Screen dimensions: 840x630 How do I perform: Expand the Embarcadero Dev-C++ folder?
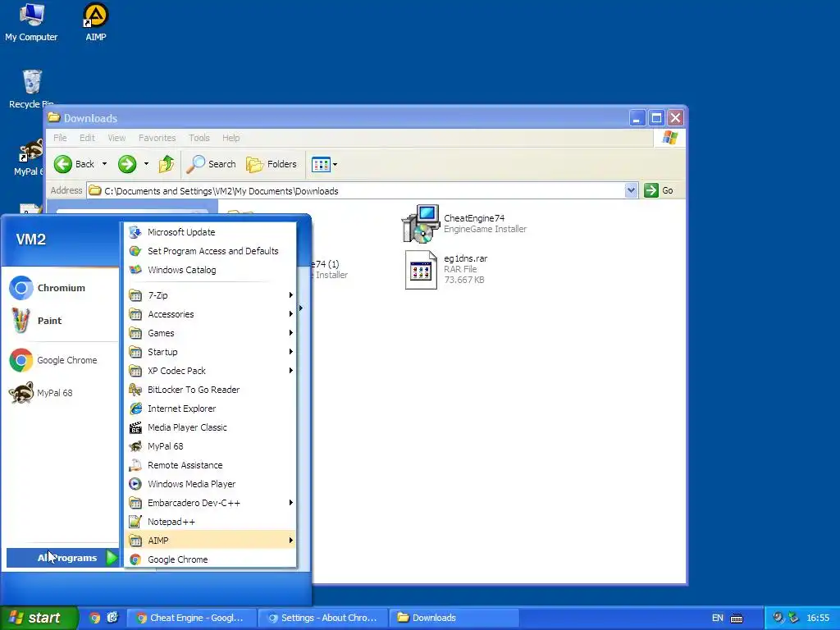click(x=210, y=503)
